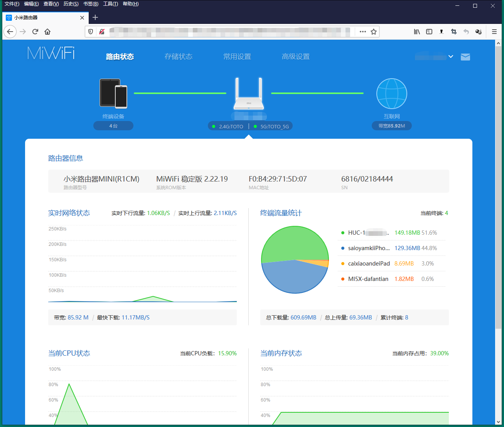Click the 最快下载 11.17MB/S value
The width and height of the screenshot is (504, 427).
pos(136,318)
